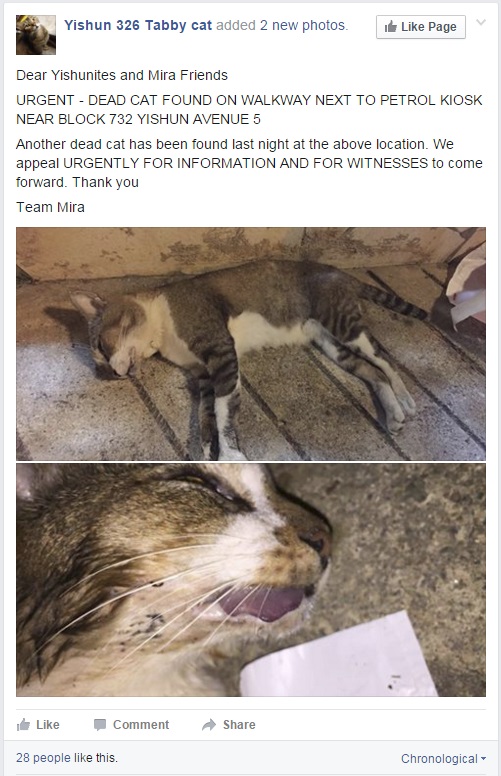Click the speech bubble Comment icon
This screenshot has width=501, height=776.
(x=100, y=725)
